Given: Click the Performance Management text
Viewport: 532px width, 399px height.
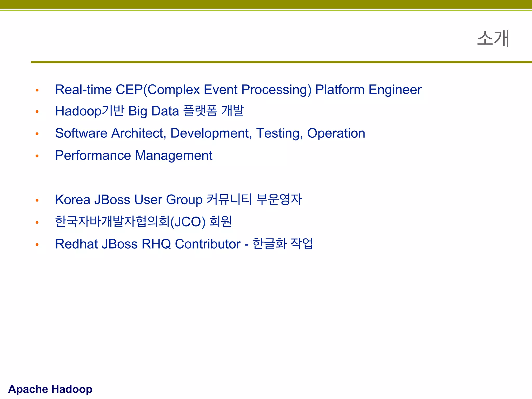Looking at the screenshot, I should click(x=134, y=156).
